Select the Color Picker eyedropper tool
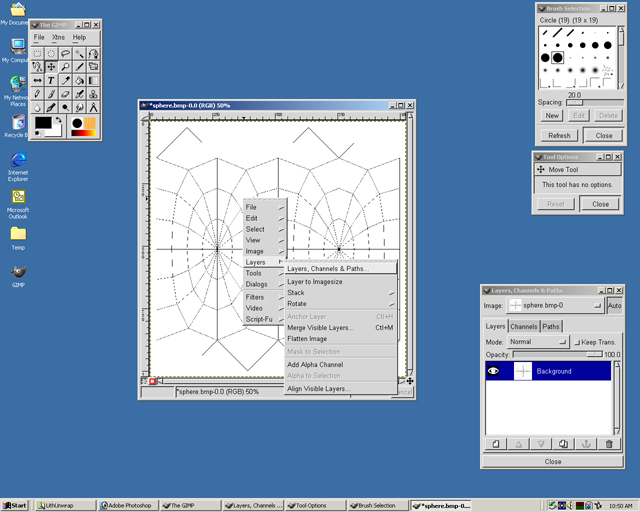This screenshot has width=640, height=512. [x=65, y=80]
